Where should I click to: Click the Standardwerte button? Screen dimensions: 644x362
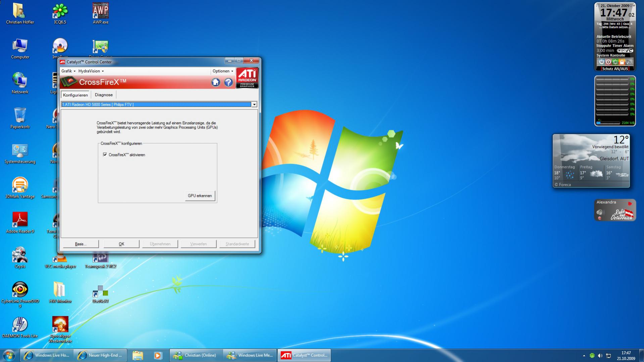click(237, 244)
